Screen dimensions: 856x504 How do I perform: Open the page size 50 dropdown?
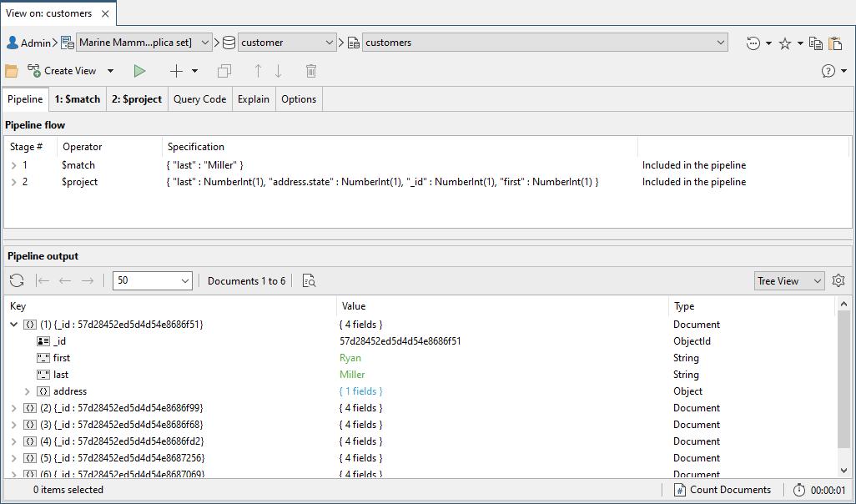click(x=152, y=281)
